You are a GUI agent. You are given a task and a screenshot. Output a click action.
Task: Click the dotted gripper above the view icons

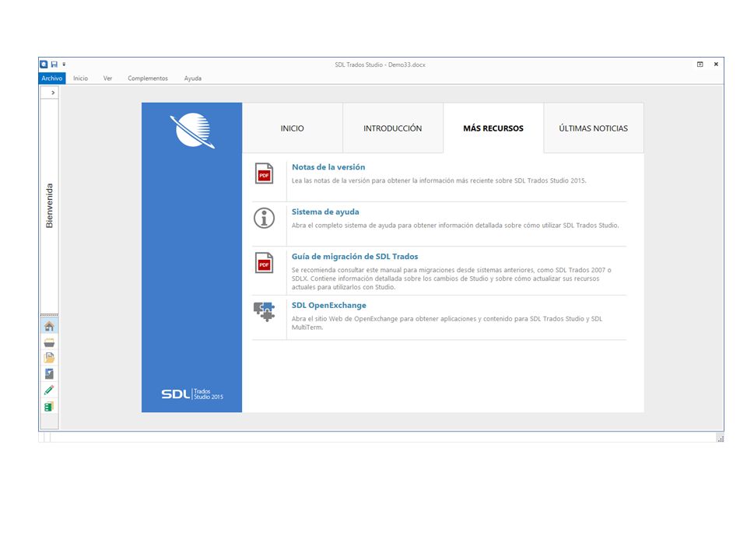click(49, 315)
